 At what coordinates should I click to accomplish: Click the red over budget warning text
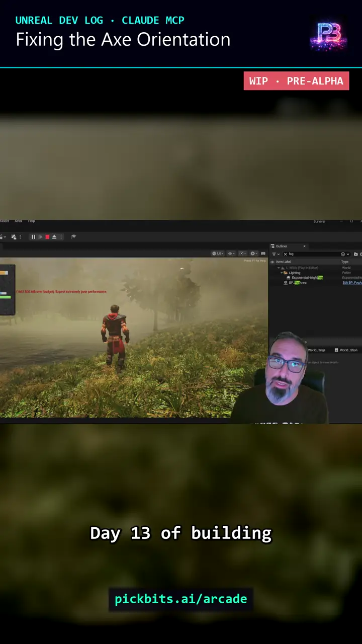[61, 292]
